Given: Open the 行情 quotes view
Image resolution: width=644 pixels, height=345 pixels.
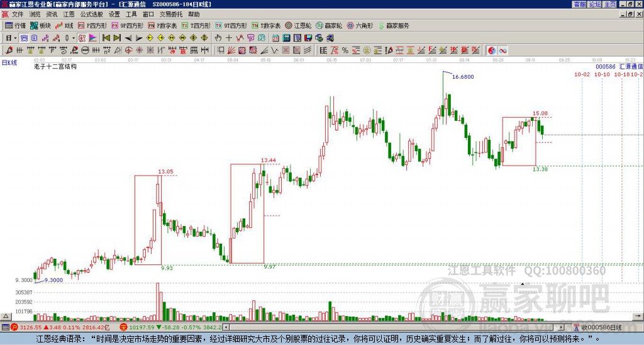Looking at the screenshot, I should tap(16, 25).
